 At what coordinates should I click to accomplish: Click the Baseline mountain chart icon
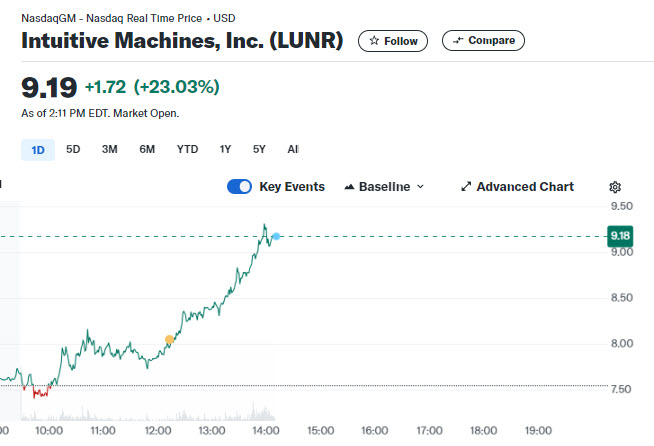pos(349,187)
